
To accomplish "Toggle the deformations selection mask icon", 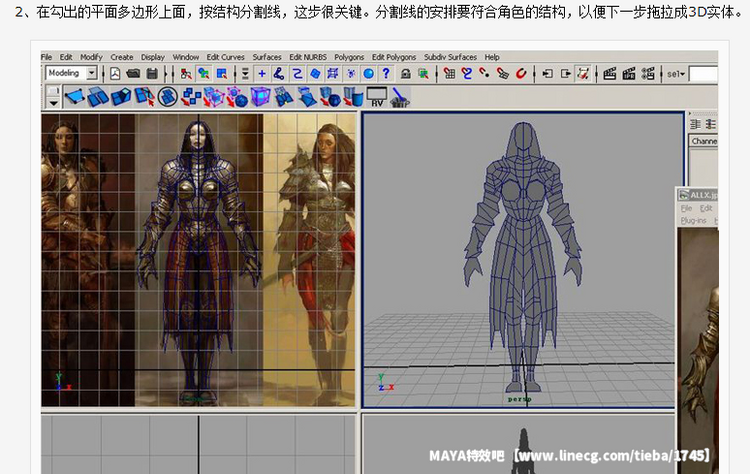I will pos(332,74).
